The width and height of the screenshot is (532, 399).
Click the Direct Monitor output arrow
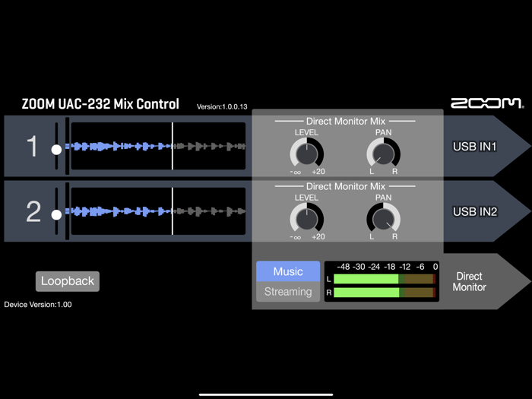click(487, 281)
